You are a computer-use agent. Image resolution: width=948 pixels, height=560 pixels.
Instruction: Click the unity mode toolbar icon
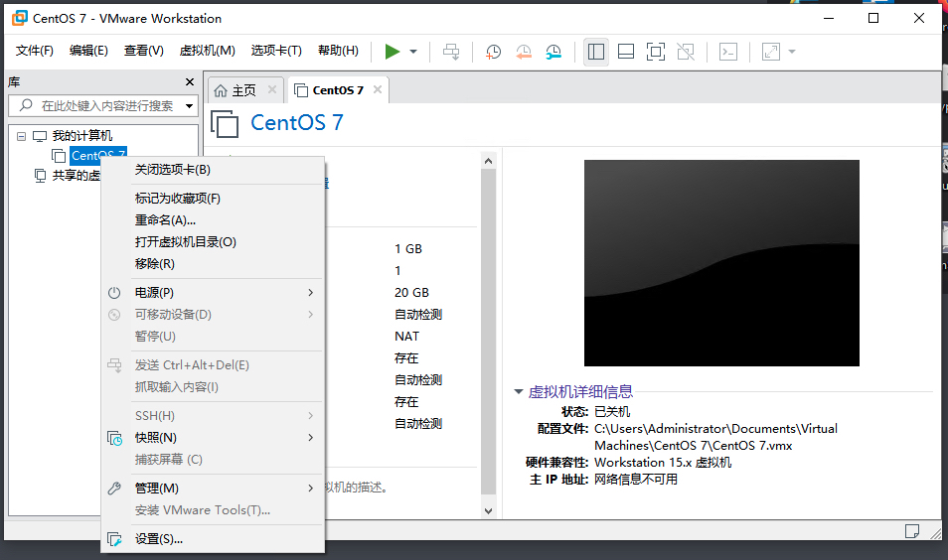pyautogui.click(x=686, y=52)
